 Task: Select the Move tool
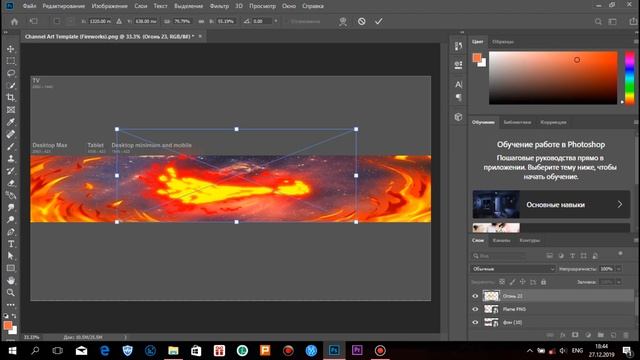point(11,49)
